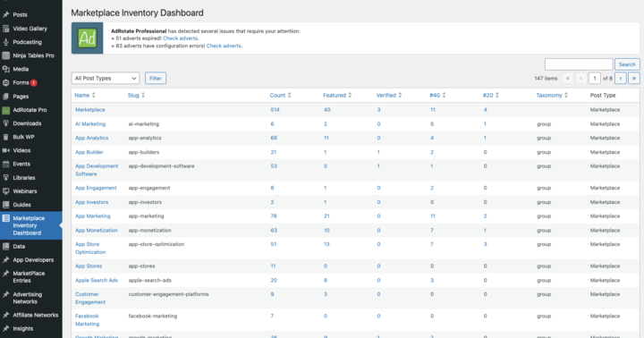Open the Apple Search Ads link
Image resolution: width=644 pixels, height=338 pixels.
(x=97, y=280)
